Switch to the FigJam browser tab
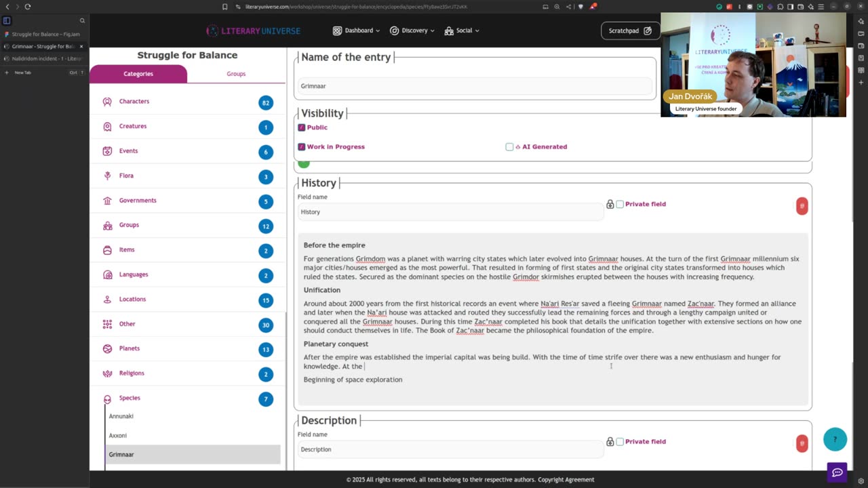The height and width of the screenshot is (488, 868). [x=43, y=34]
